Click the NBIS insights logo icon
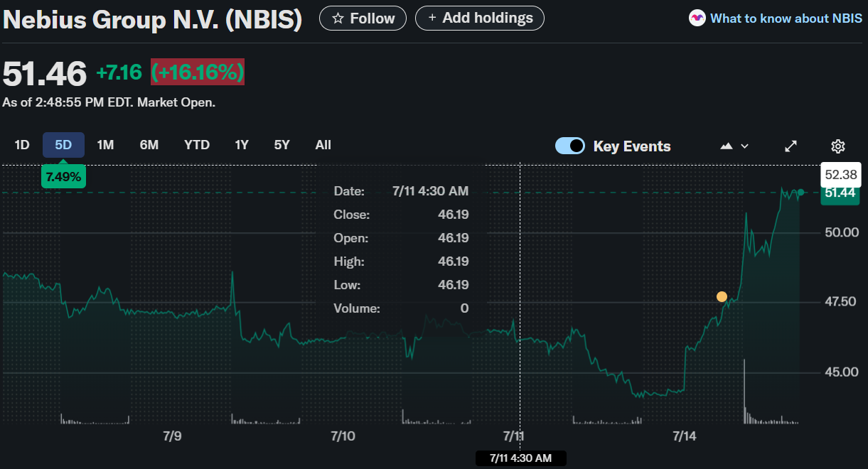This screenshot has width=868, height=469. point(697,18)
